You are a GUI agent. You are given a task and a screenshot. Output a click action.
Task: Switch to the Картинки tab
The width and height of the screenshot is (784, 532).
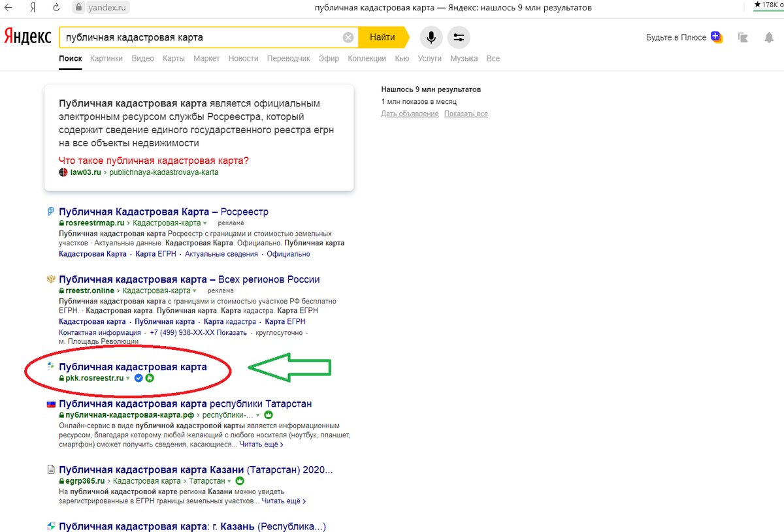[x=106, y=58]
